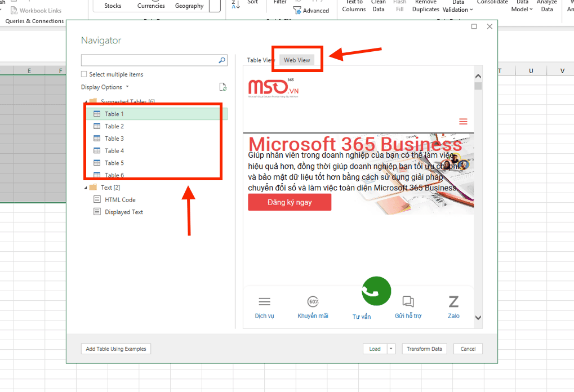
Task: Click the MSO.VN logo in preview
Action: pos(273,88)
